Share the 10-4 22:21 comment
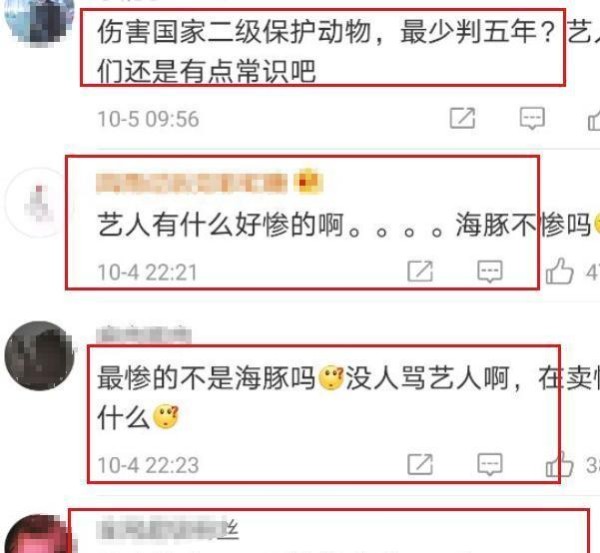This screenshot has width=600, height=553. click(x=420, y=271)
